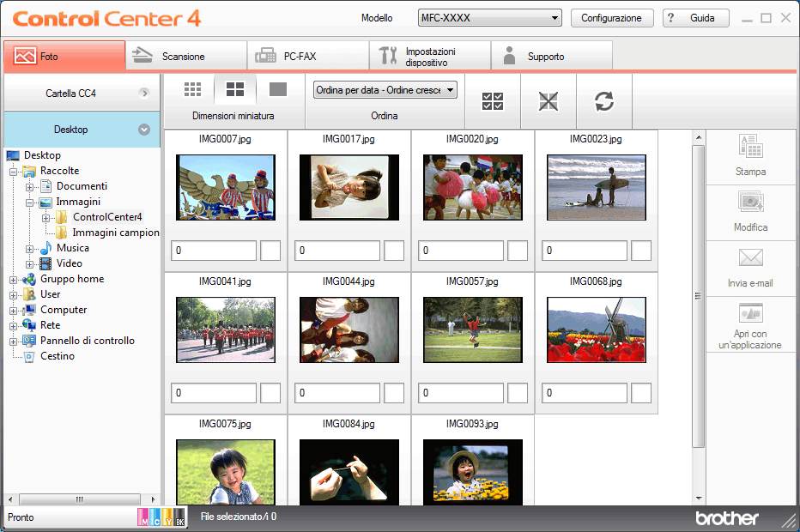
Task: Select Immagini campione folder
Action: [116, 233]
